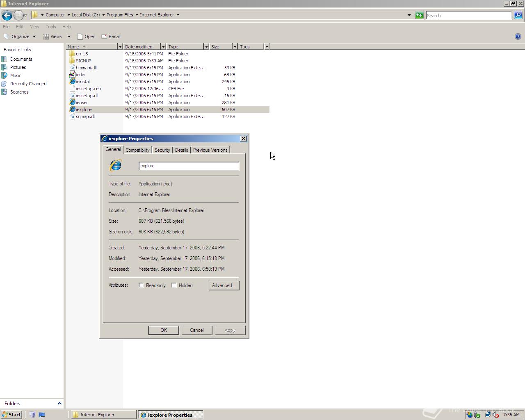Toggle the Read-only checkbox
Screen dimensions: 525x420
coord(141,285)
